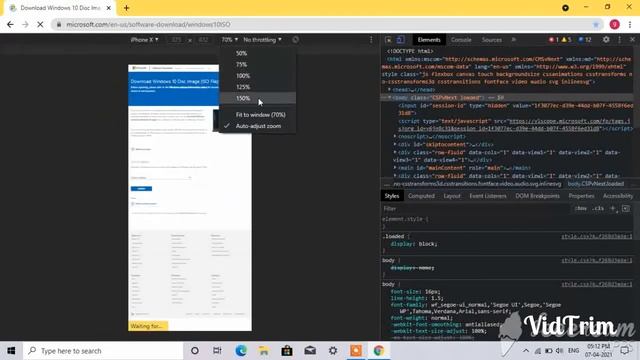Viewport: 640px width, 360px height.
Task: Click the inspect element picker icon
Action: [x=388, y=40]
